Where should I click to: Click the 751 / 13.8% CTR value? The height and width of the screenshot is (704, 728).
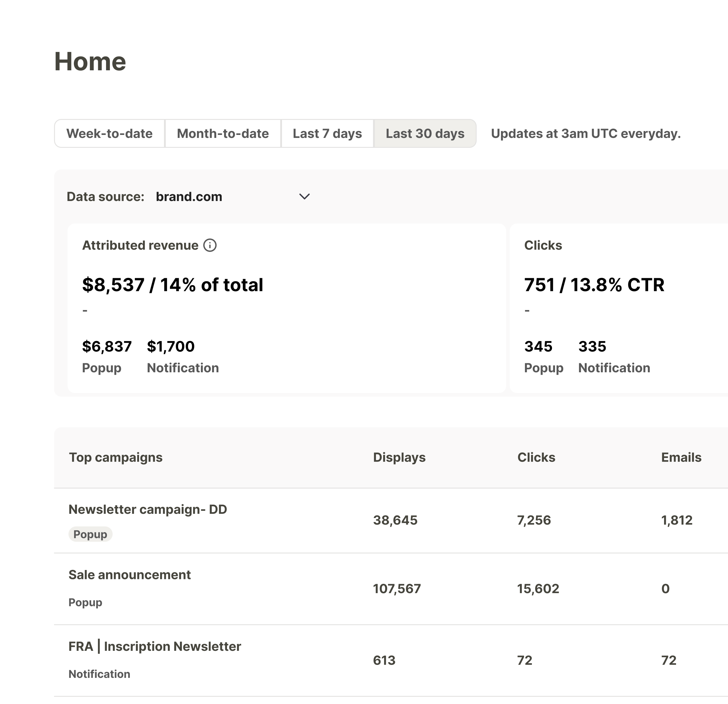[x=594, y=285]
